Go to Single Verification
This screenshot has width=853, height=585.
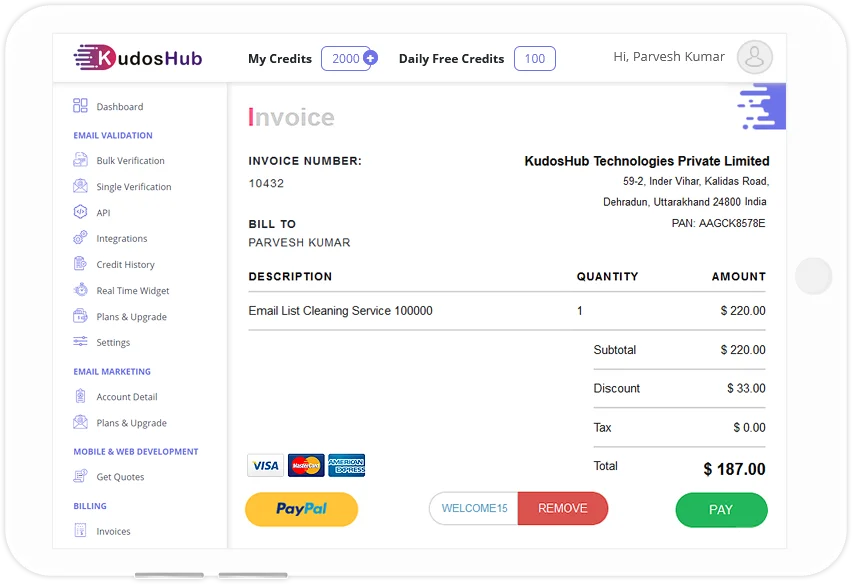(134, 187)
